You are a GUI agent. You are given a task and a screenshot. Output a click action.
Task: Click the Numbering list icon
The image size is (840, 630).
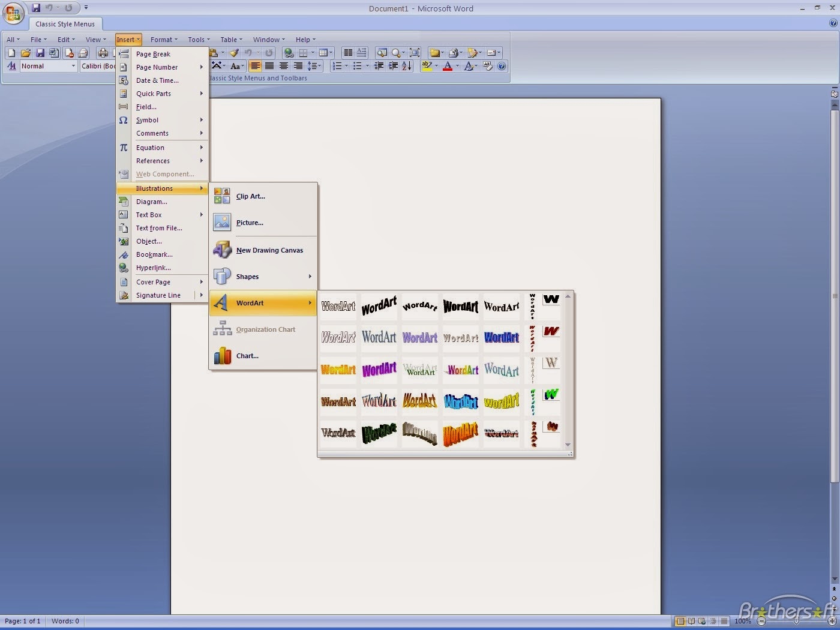pos(338,66)
